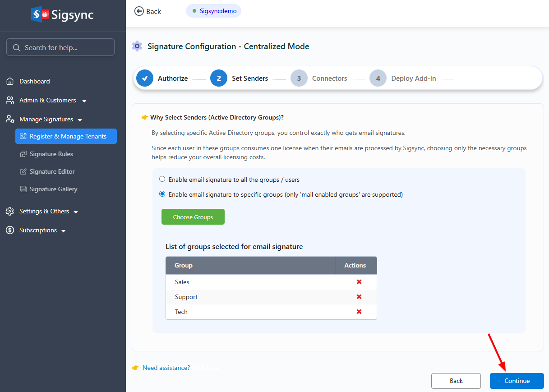Expand the Subscriptions dropdown arrow

point(64,231)
